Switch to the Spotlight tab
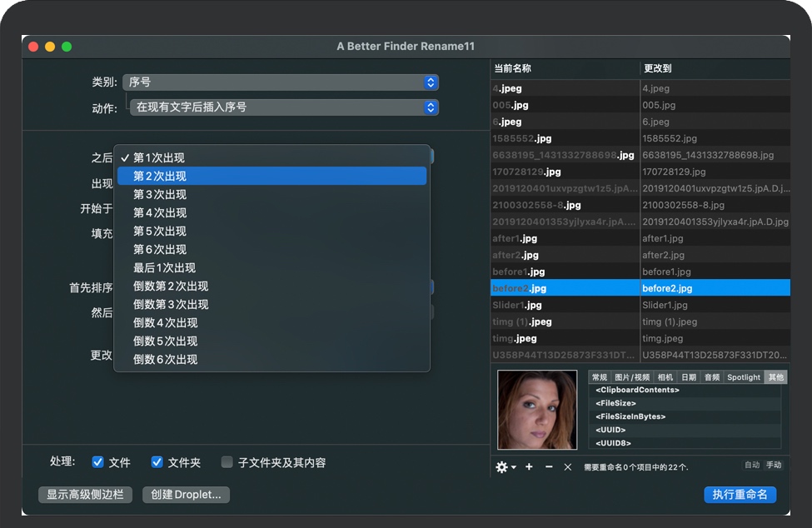812x528 pixels. click(743, 377)
